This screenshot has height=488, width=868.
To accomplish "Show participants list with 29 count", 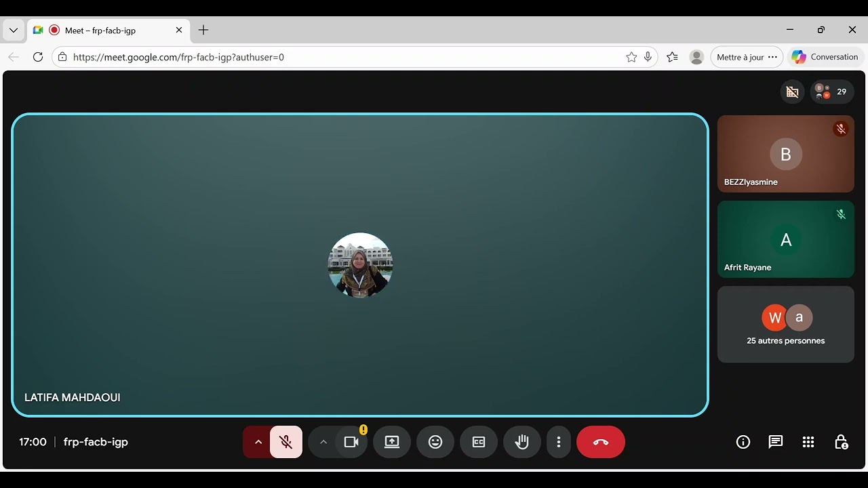I will [x=832, y=91].
